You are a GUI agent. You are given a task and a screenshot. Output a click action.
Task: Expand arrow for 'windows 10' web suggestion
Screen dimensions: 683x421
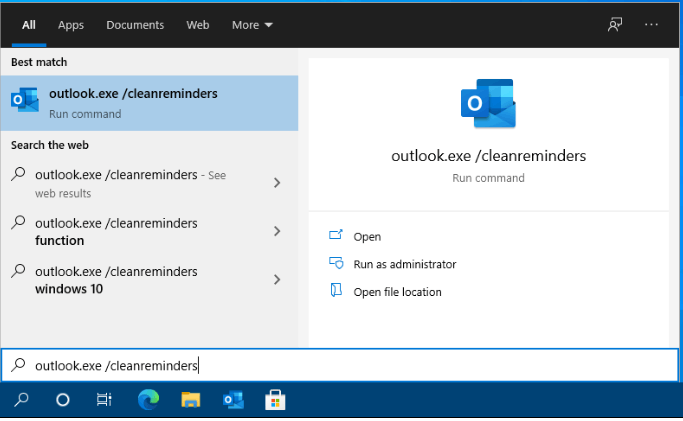[277, 279]
